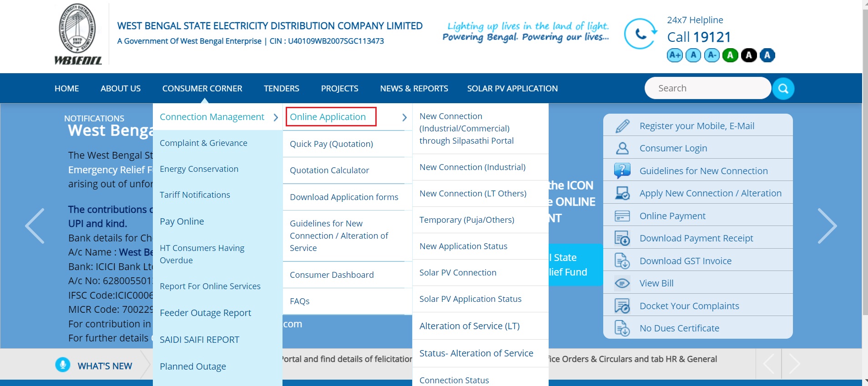Apply the green contrast theme

click(730, 55)
